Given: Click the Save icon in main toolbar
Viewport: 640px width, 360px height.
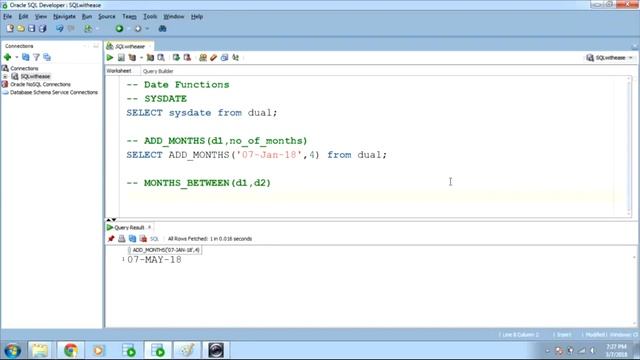Looking at the screenshot, I should pyautogui.click(x=31, y=29).
